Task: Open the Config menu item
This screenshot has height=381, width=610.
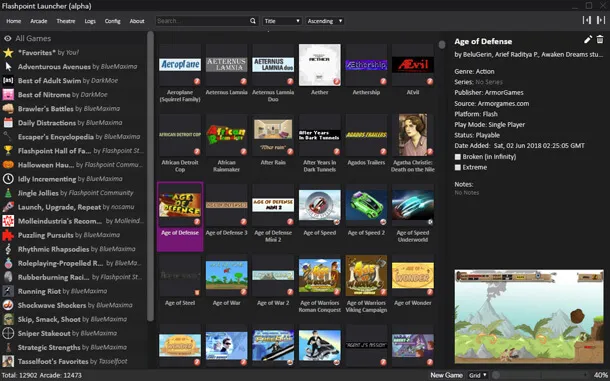Action: coord(112,21)
